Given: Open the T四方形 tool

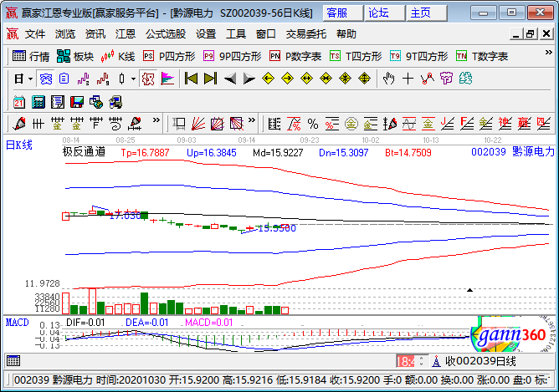Looking at the screenshot, I should (x=356, y=56).
